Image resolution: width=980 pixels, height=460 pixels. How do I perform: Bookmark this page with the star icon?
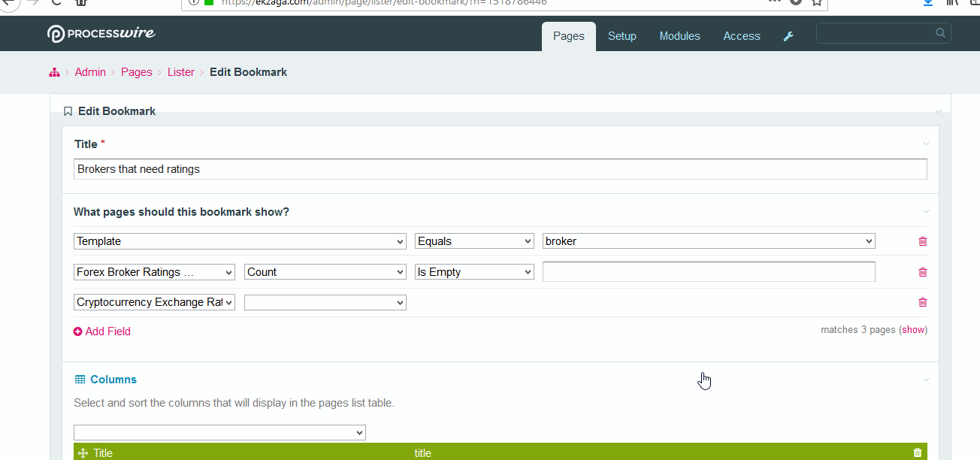pos(817,2)
